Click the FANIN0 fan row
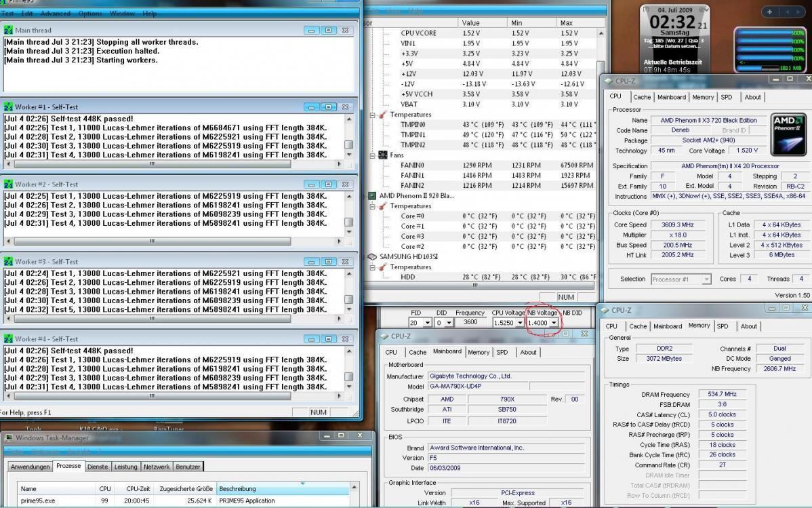The image size is (812, 508). (482, 165)
